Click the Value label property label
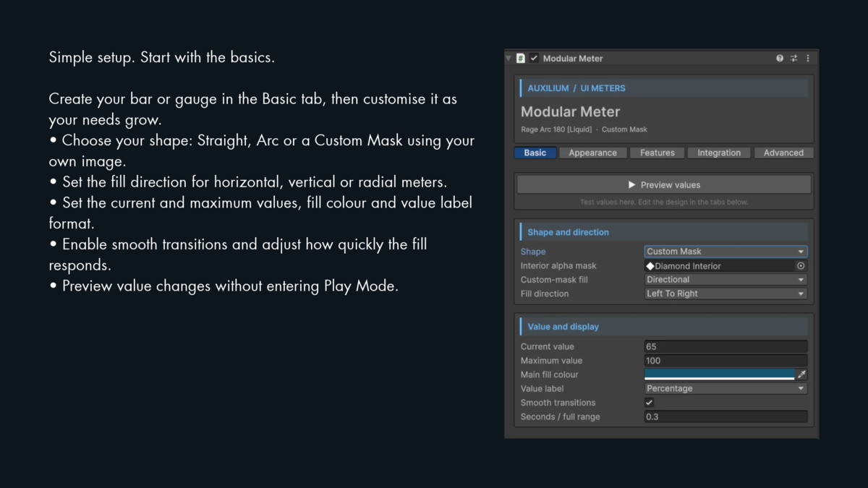This screenshot has width=868, height=488. point(542,388)
